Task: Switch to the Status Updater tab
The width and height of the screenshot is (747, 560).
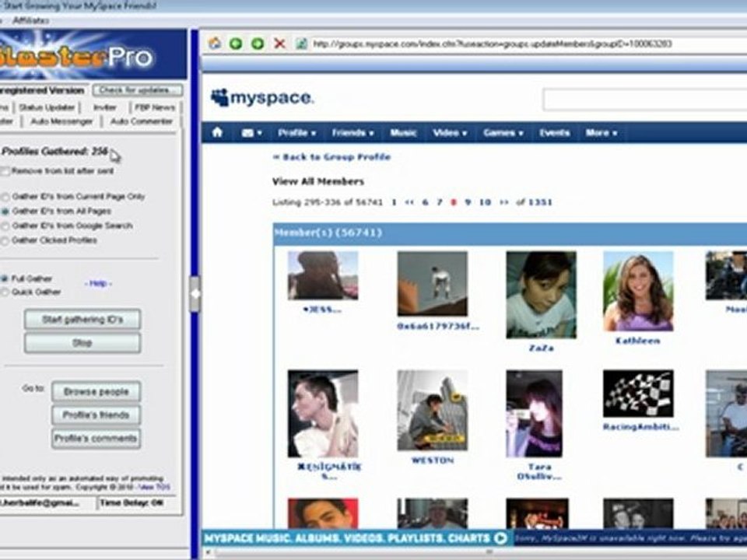Action: (x=47, y=107)
